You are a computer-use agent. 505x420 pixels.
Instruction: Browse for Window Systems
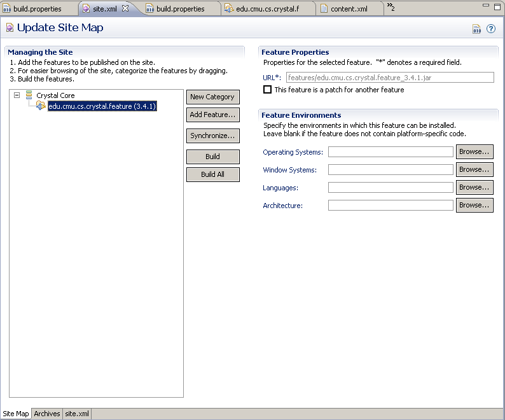point(474,169)
